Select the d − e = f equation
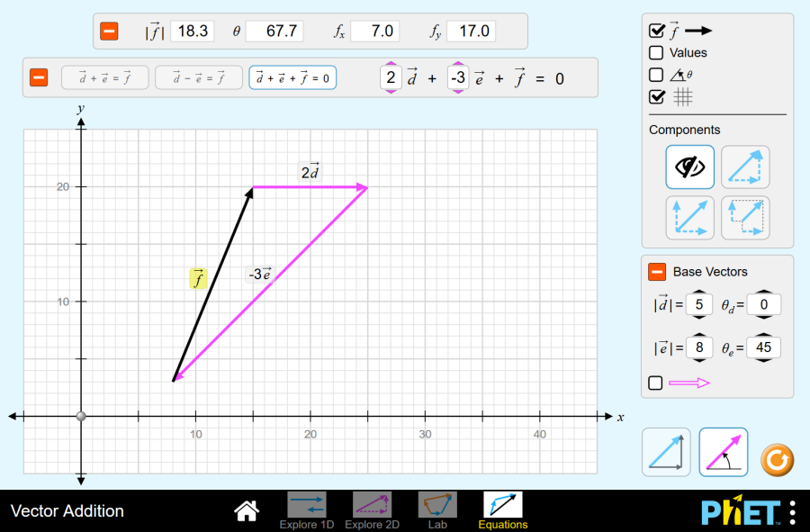This screenshot has width=810, height=532. click(x=199, y=78)
